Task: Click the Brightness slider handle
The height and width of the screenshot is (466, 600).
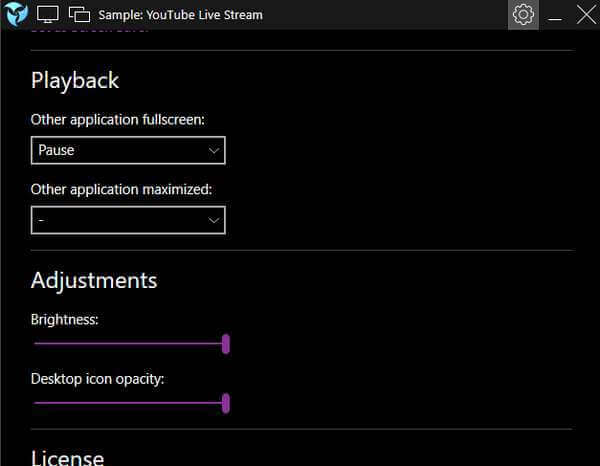Action: [x=226, y=344]
